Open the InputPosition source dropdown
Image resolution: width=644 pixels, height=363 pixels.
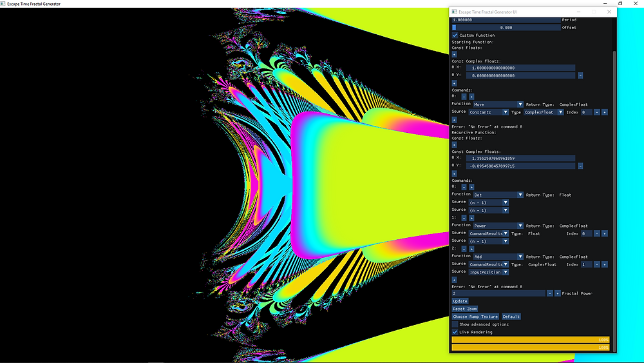coord(489,272)
